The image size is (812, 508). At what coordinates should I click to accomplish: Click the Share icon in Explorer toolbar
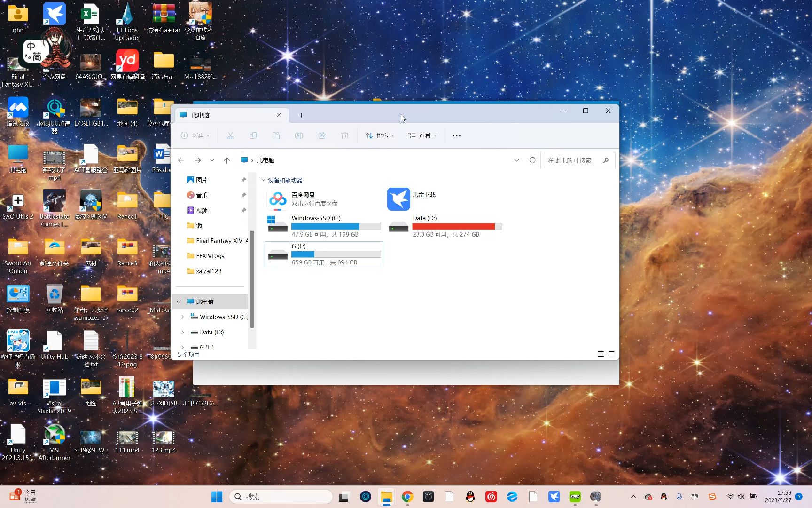[322, 135]
